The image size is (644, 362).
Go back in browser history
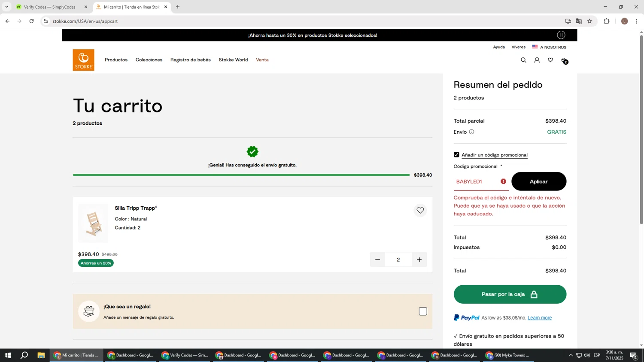[7, 21]
